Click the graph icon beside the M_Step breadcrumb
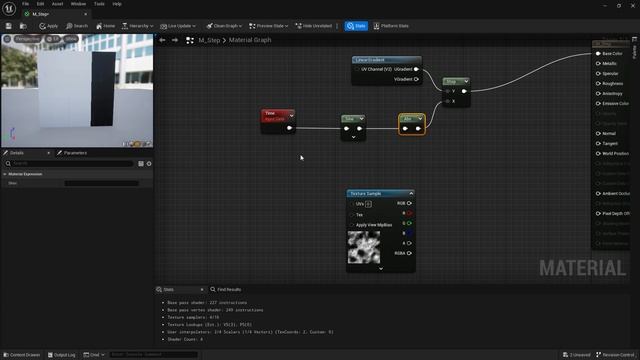 (x=190, y=40)
